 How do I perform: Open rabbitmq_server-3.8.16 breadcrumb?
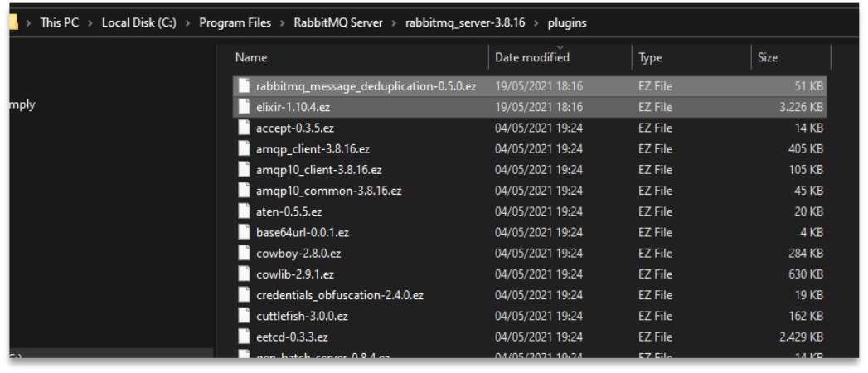tap(465, 23)
